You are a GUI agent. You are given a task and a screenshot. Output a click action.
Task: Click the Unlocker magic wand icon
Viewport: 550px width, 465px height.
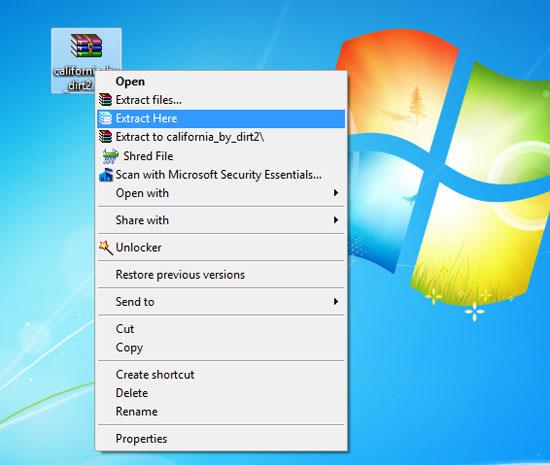pyautogui.click(x=106, y=248)
